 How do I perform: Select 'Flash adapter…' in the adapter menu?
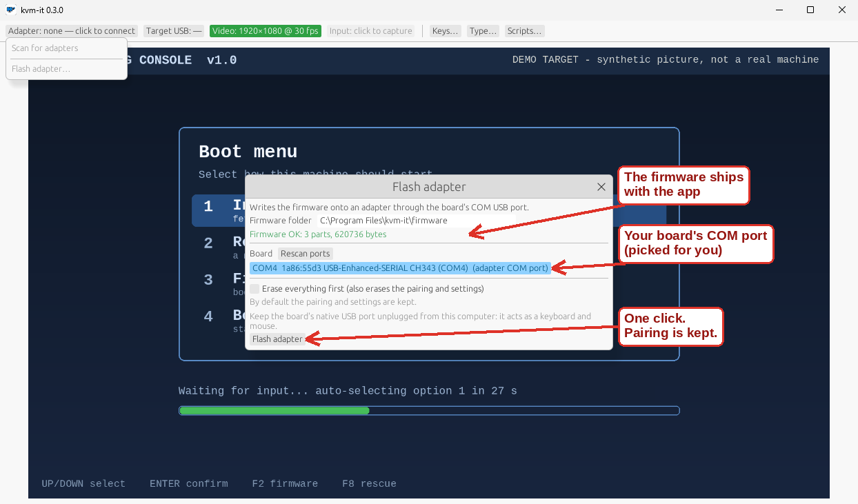[x=41, y=69]
